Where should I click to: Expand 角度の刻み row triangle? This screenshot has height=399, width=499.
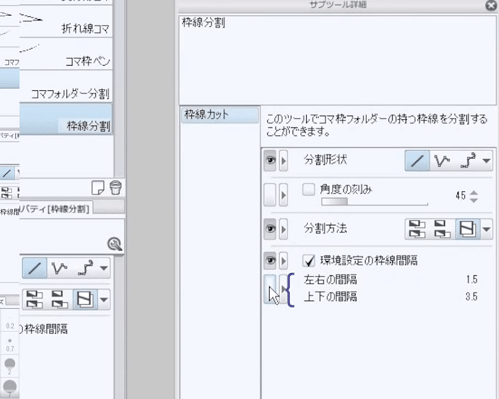pyautogui.click(x=283, y=195)
